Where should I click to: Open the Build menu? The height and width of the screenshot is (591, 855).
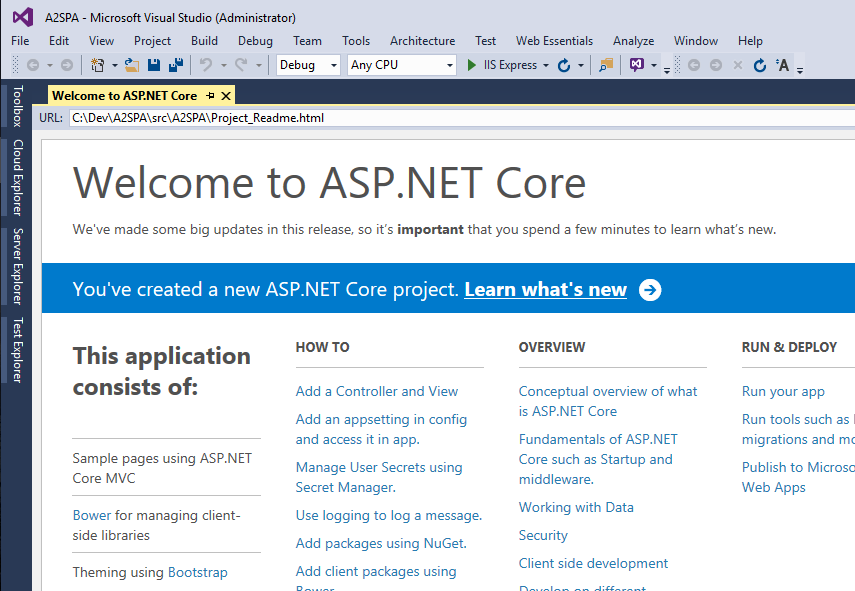(x=204, y=41)
